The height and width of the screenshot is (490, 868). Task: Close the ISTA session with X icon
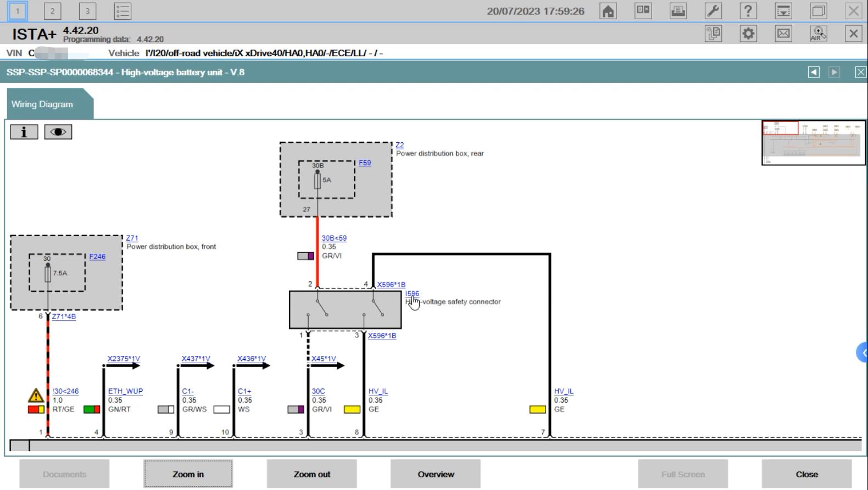[853, 34]
